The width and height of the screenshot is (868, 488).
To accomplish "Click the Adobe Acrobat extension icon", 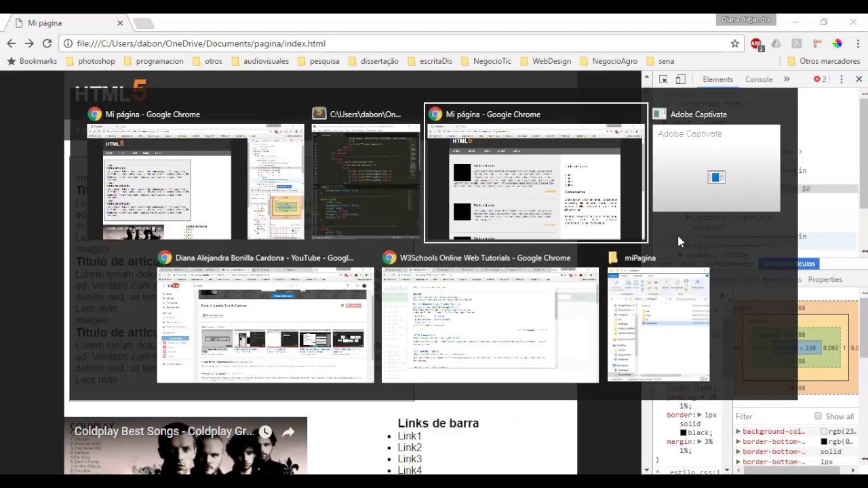I will point(797,43).
